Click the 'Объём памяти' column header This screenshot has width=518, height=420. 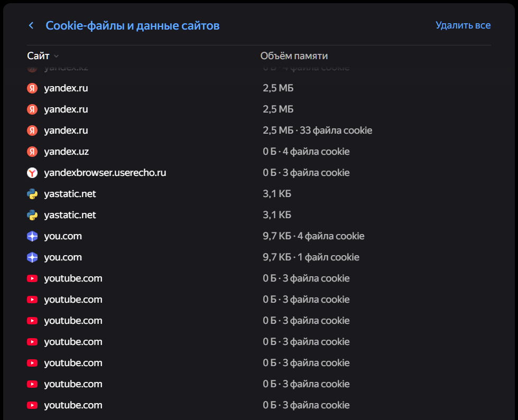pyautogui.click(x=294, y=56)
